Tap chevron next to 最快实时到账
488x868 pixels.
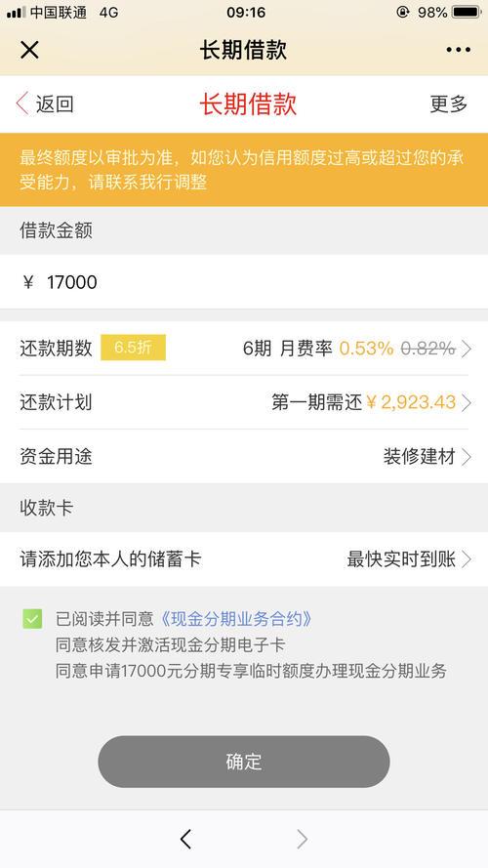tap(467, 559)
